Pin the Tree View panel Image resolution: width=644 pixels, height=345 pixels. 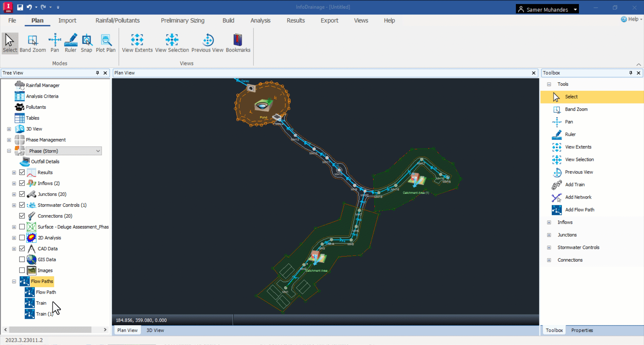point(98,73)
